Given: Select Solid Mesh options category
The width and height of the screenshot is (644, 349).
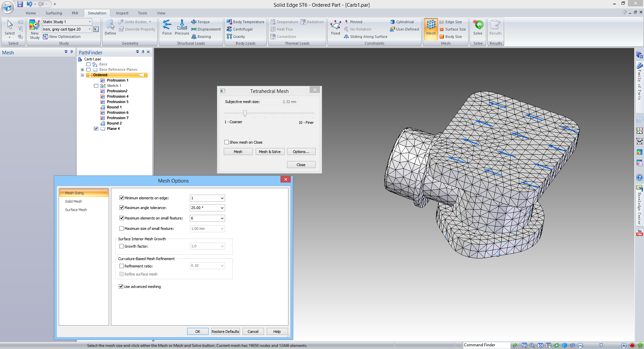Looking at the screenshot, I should pyautogui.click(x=73, y=201).
